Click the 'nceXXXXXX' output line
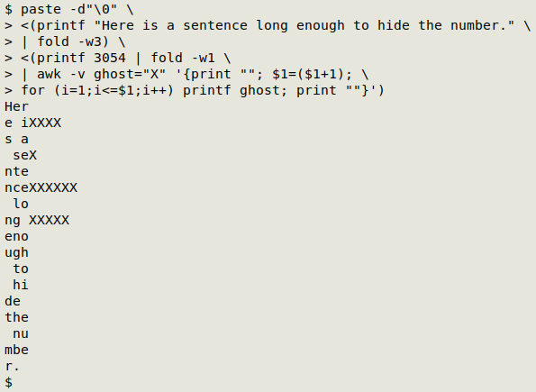536x392 pixels. coord(41,187)
